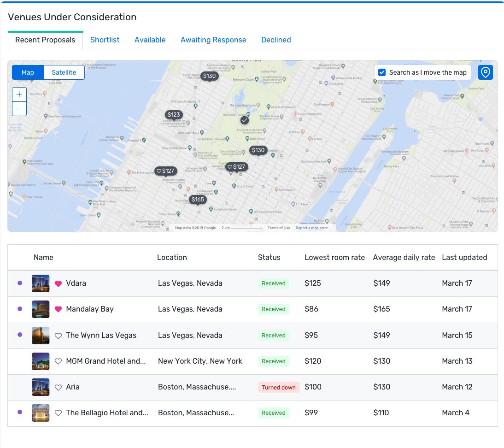Open the MGM Grand Hotel and... name
This screenshot has height=448, width=504.
tap(106, 361)
